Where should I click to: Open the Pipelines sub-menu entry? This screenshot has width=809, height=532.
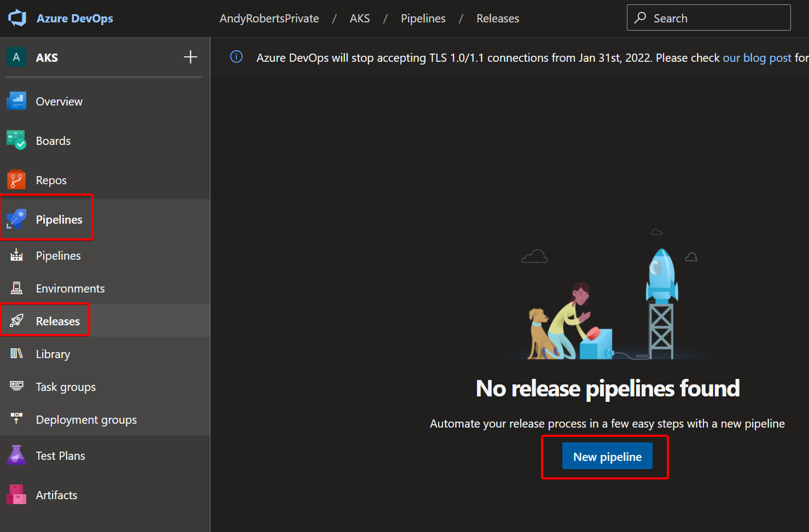pyautogui.click(x=59, y=256)
